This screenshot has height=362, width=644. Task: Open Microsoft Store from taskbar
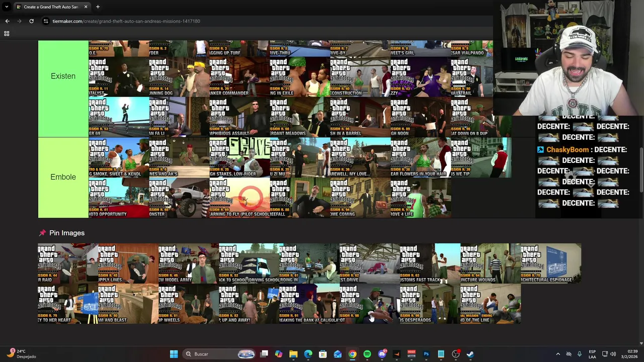[323, 354]
